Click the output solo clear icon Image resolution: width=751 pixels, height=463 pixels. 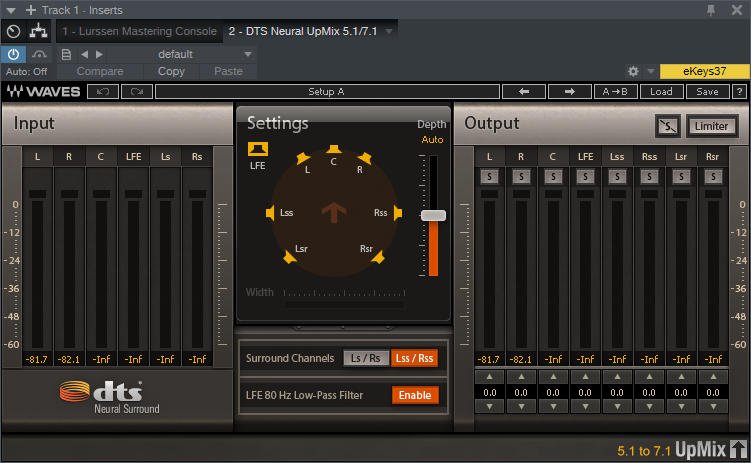668,126
